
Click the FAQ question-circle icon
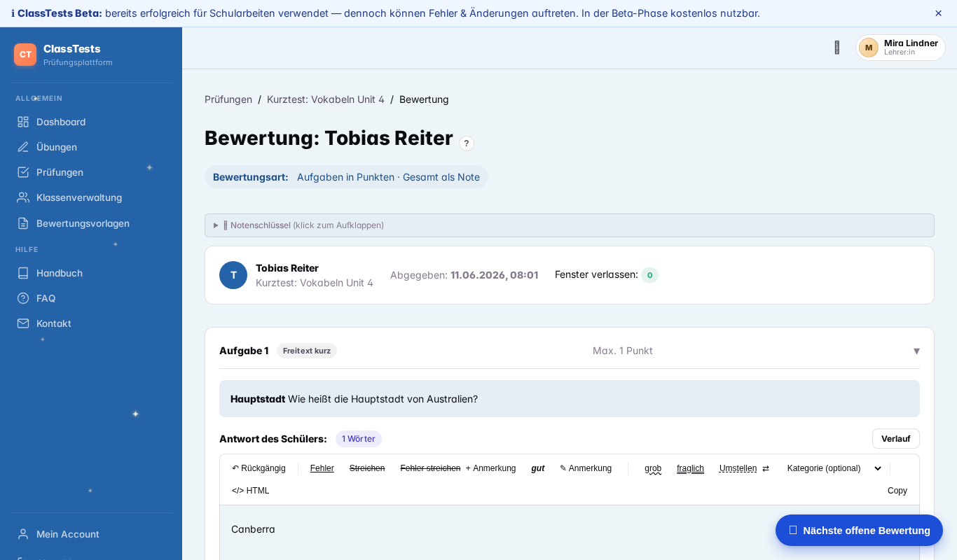(23, 298)
